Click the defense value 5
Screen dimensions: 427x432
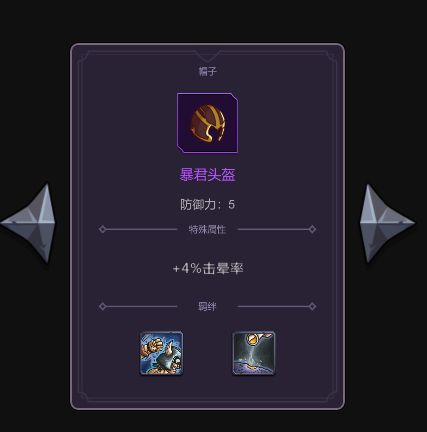[x=232, y=204]
